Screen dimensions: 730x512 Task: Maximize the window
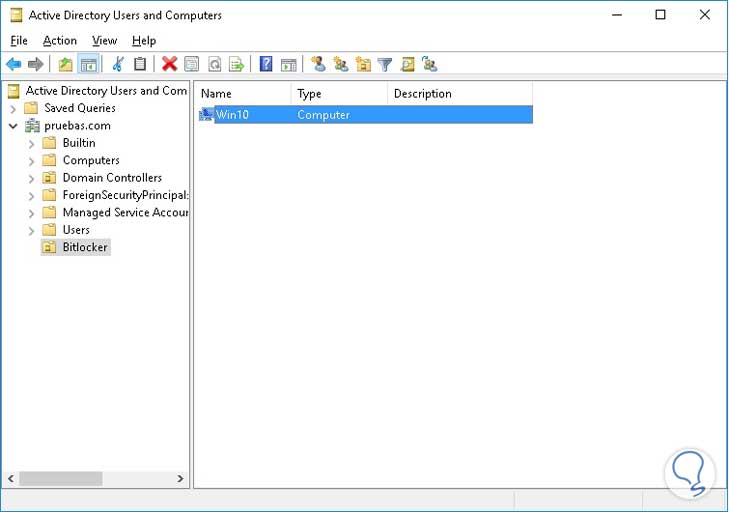(660, 15)
